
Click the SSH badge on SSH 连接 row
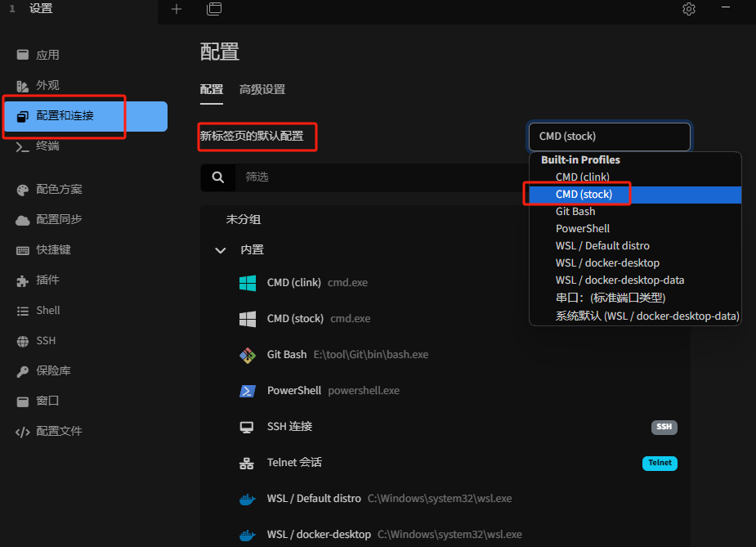(x=664, y=427)
